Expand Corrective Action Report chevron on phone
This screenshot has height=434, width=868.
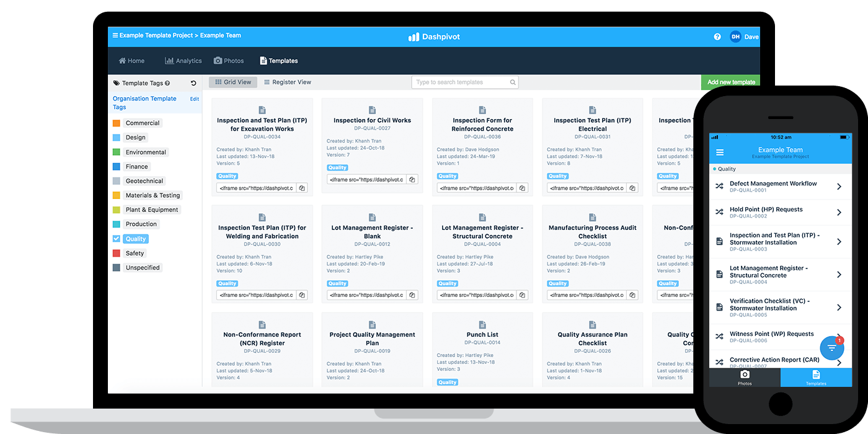click(x=839, y=363)
